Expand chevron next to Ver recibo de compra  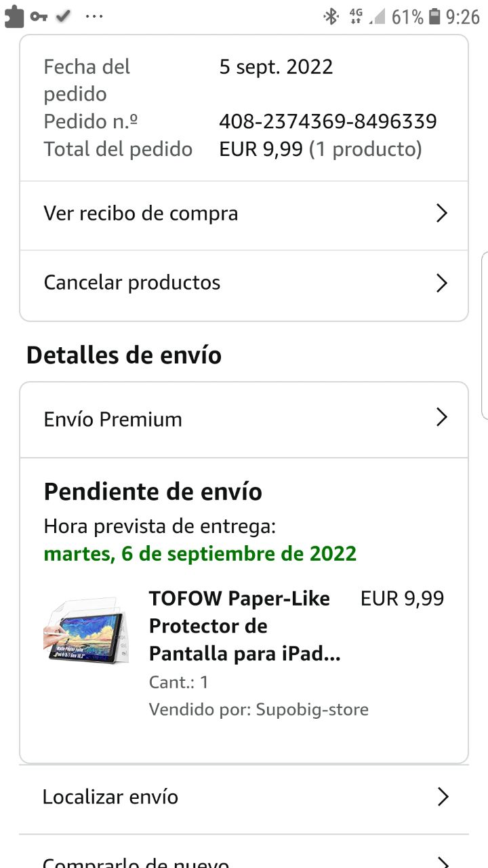click(x=441, y=214)
